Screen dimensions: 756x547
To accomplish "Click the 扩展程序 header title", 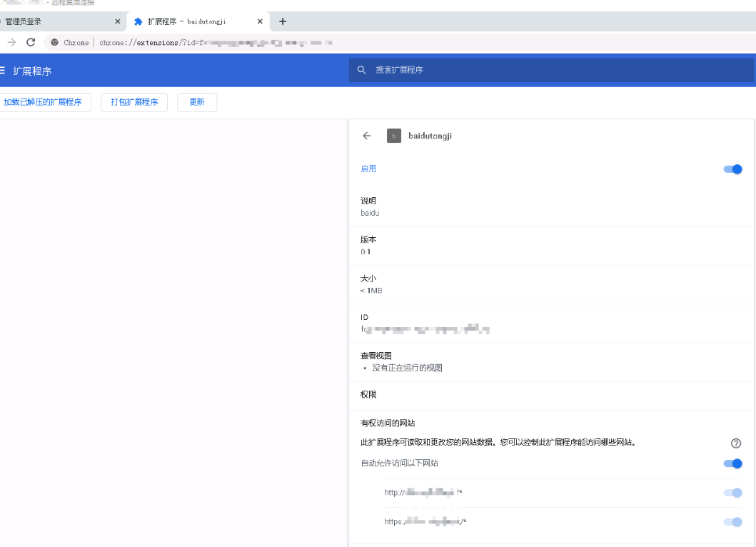I will click(x=32, y=71).
